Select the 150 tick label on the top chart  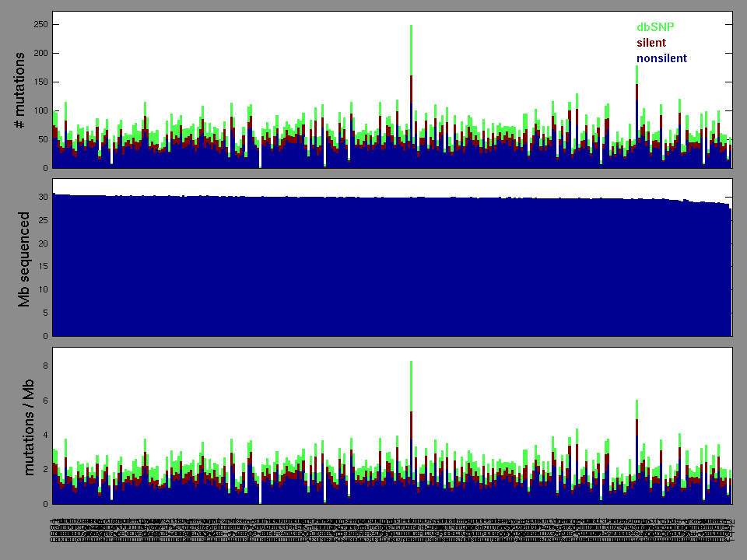[x=40, y=82]
